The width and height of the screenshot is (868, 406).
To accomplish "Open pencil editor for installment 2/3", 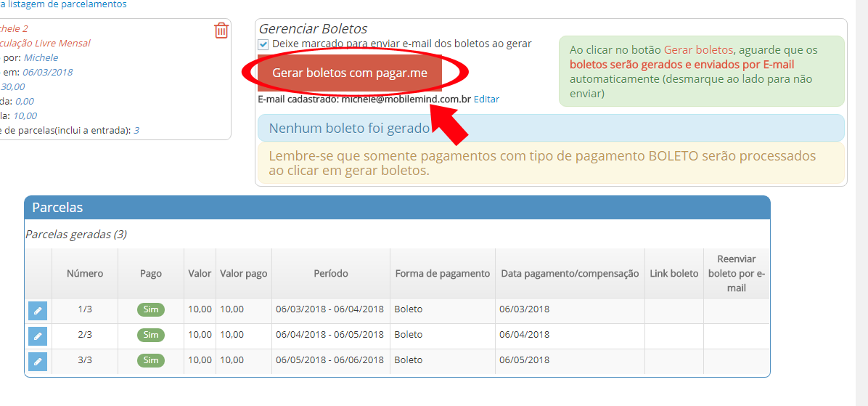I will point(38,336).
